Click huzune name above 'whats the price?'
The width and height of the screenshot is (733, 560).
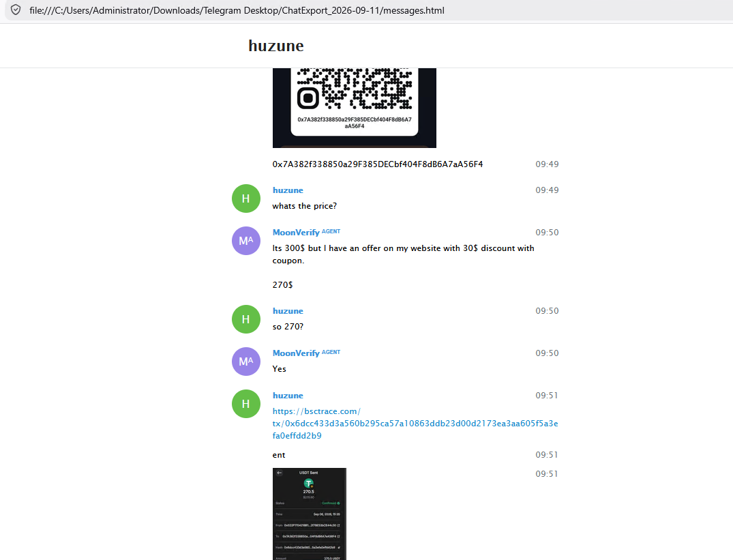pos(288,190)
